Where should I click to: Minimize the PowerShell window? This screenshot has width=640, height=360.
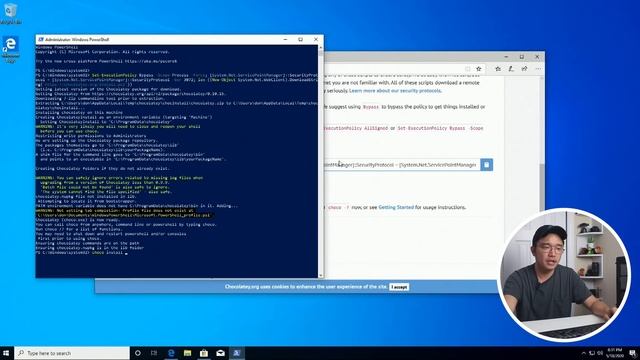coord(285,40)
